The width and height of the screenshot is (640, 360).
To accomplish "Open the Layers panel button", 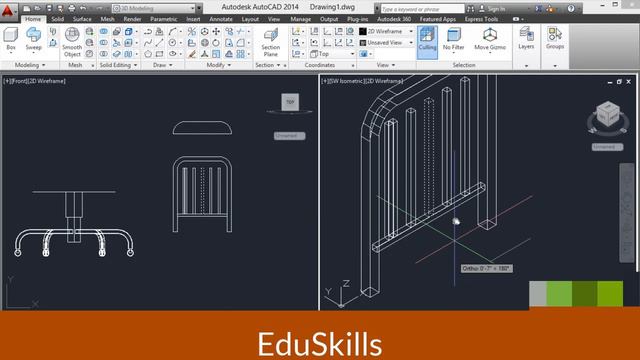I will click(526, 39).
